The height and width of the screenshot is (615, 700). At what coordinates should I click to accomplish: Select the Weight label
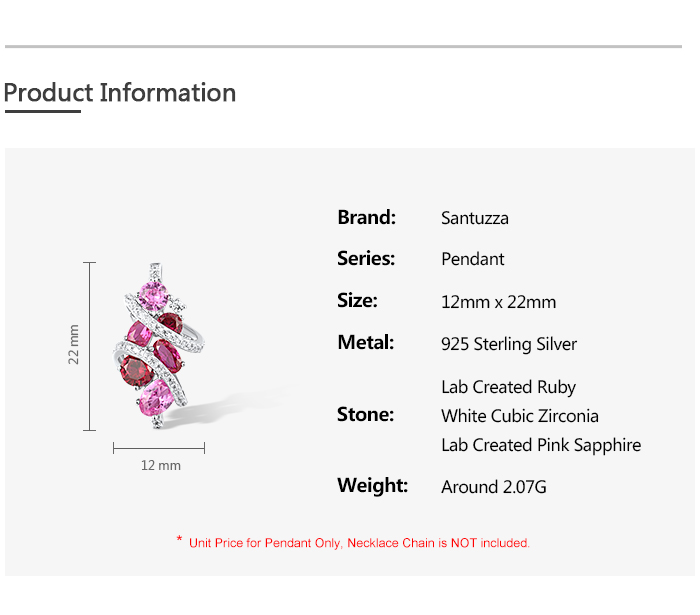coord(372,485)
